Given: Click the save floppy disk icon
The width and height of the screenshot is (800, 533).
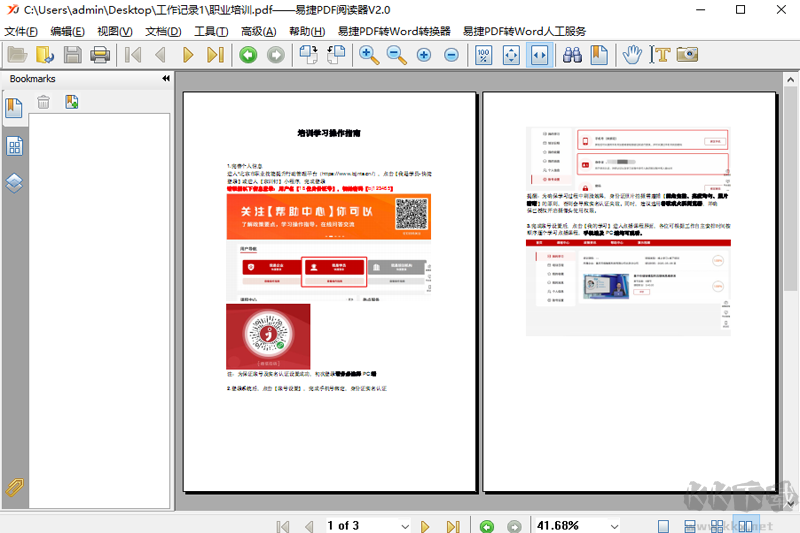Looking at the screenshot, I should tap(72, 55).
